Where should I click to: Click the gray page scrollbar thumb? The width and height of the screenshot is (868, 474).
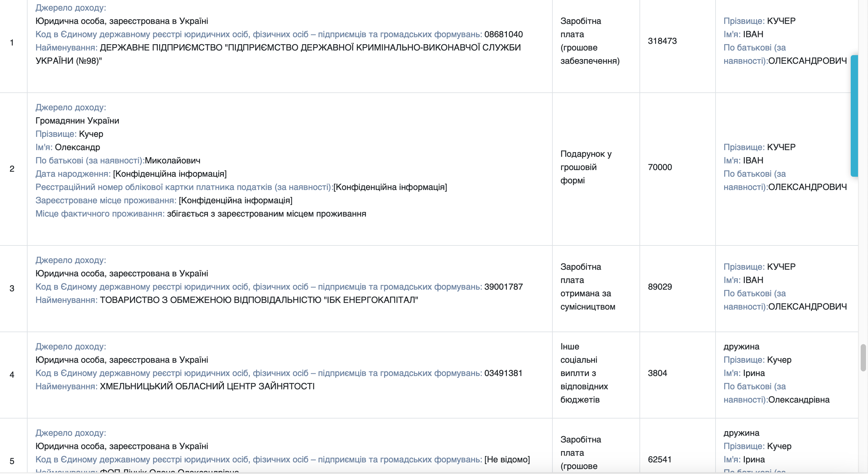[x=863, y=357]
